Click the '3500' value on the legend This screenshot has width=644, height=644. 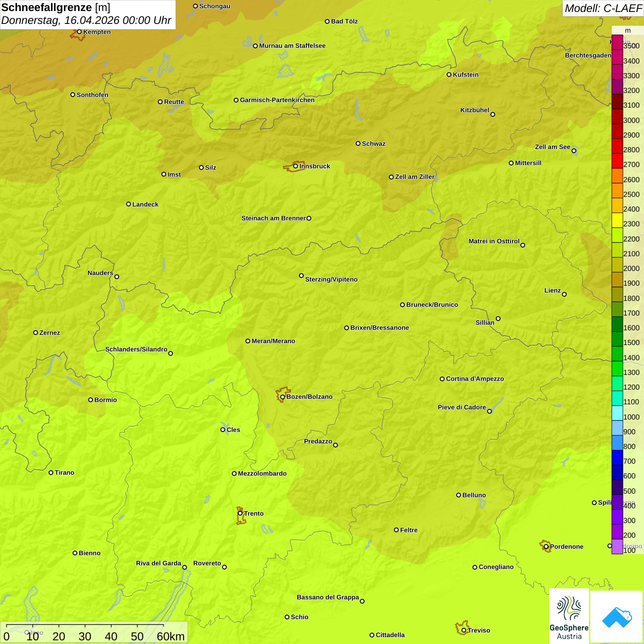pyautogui.click(x=632, y=46)
